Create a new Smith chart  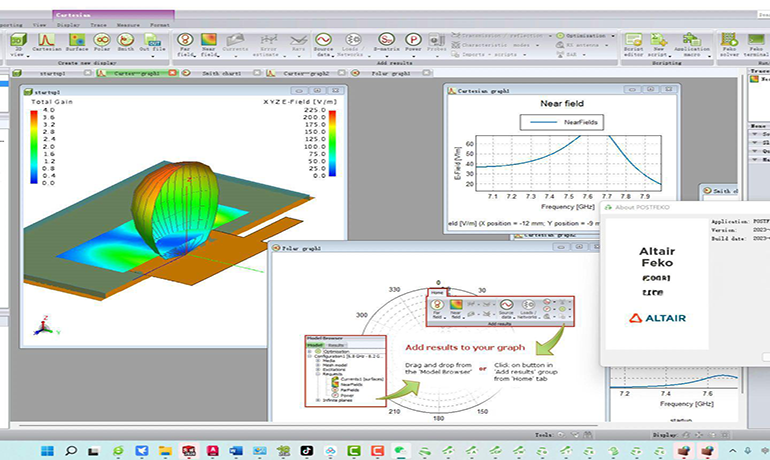[125, 42]
